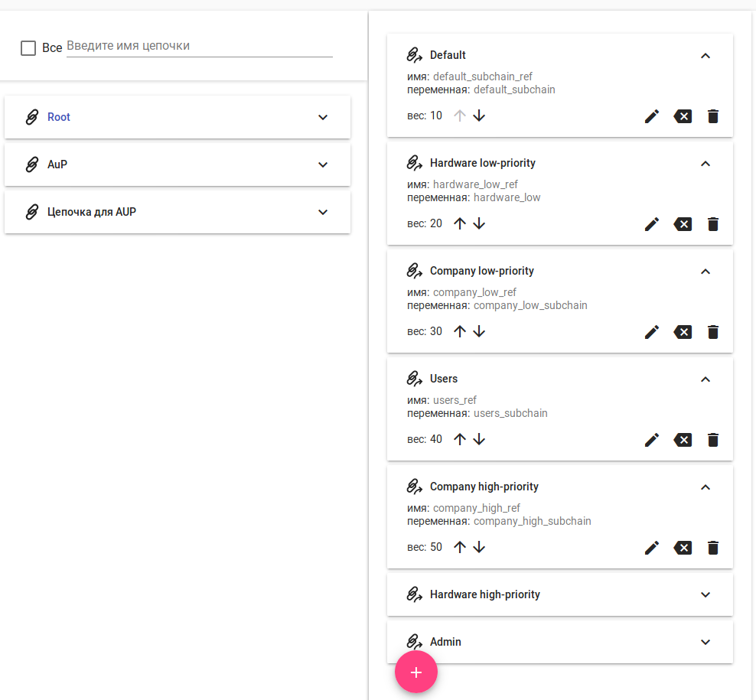Screen dimensions: 756x700
Task: Expand the Admin subchain panel
Action: (x=705, y=642)
